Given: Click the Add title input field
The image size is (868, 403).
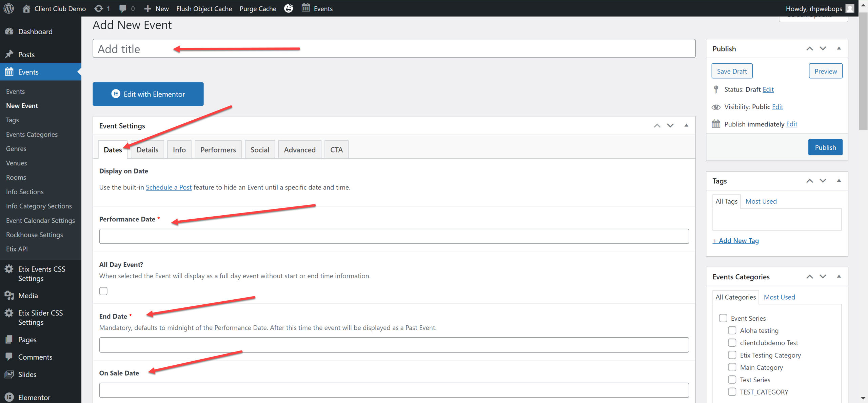Looking at the screenshot, I should pos(393,49).
